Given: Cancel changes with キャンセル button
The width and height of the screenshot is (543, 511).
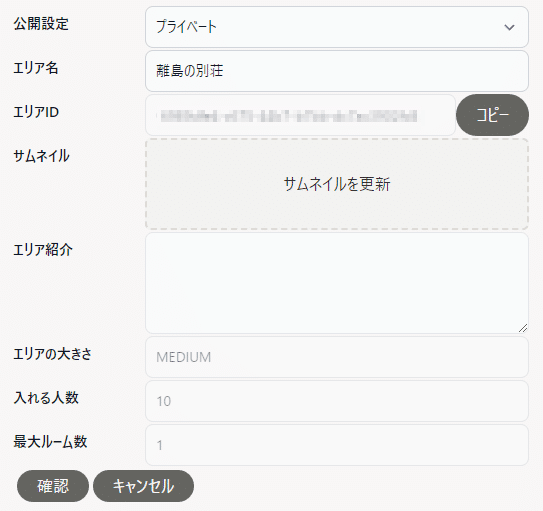Looking at the screenshot, I should 143,486.
